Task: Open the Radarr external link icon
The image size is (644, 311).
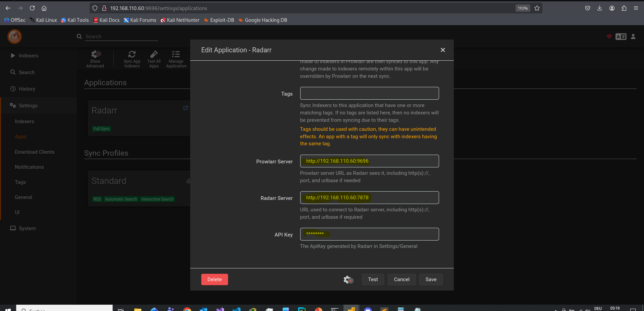Action: click(x=185, y=108)
